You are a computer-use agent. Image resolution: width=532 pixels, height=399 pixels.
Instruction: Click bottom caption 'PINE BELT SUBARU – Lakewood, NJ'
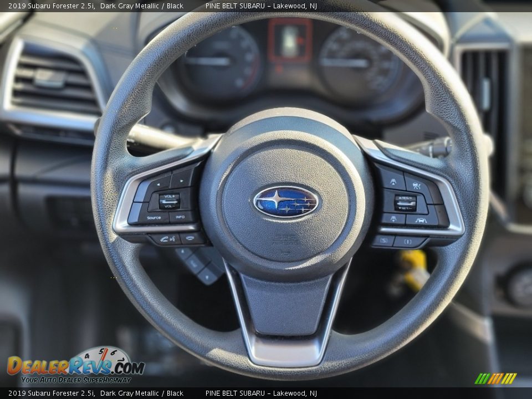coord(261,393)
